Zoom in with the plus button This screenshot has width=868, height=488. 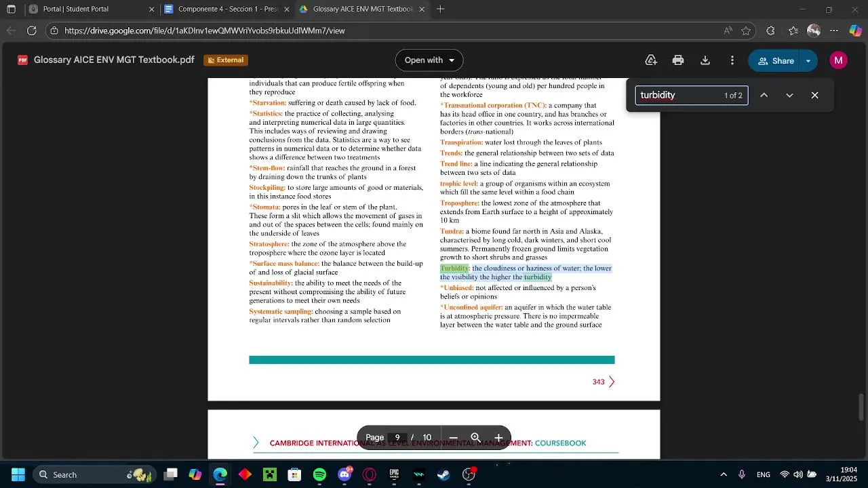pyautogui.click(x=498, y=438)
